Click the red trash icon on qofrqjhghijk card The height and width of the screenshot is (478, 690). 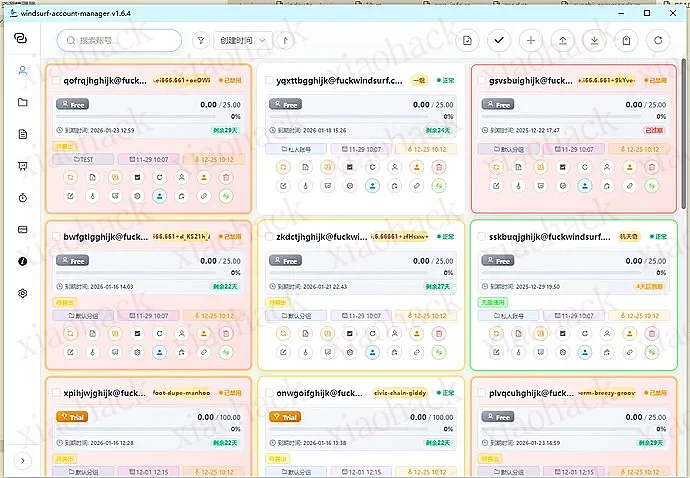[x=225, y=177]
